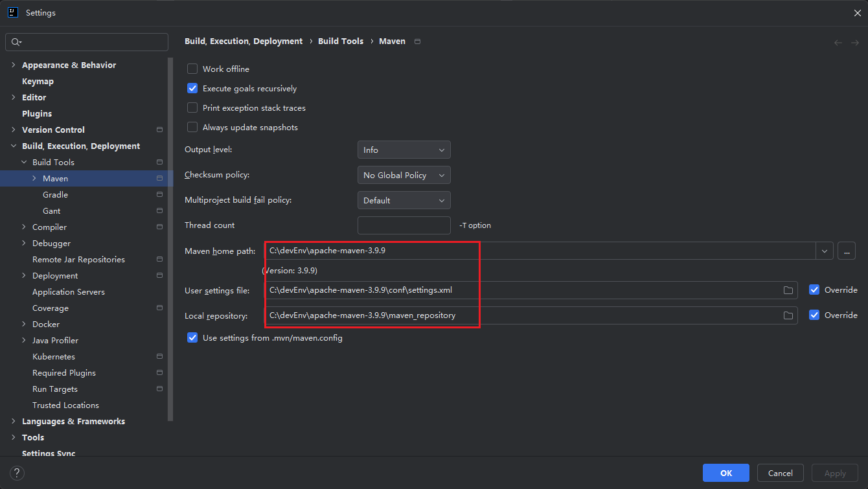Click project-level icon beside Version Control
This screenshot has height=489, width=868.
point(159,130)
